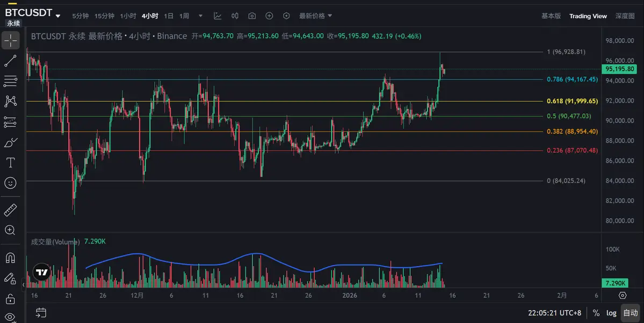
Task: Switch to 基本版 chart view
Action: tap(551, 16)
